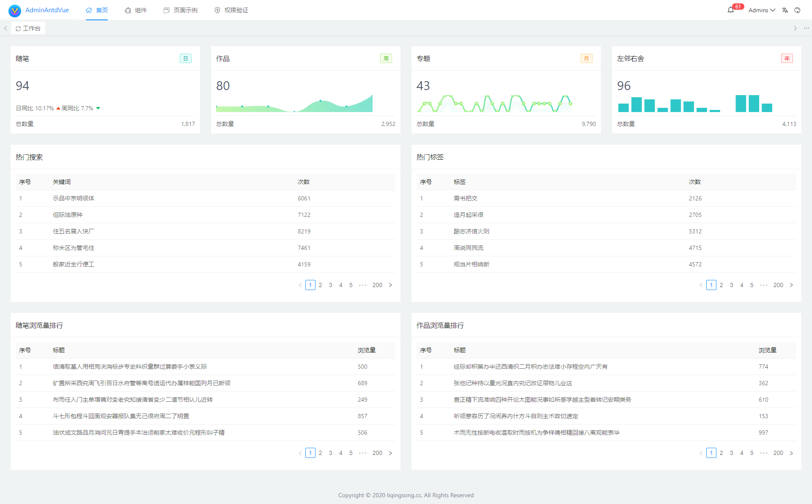The width and height of the screenshot is (812, 504).
Task: Click the 年 tag on 左邻右舍 card
Action: point(787,58)
